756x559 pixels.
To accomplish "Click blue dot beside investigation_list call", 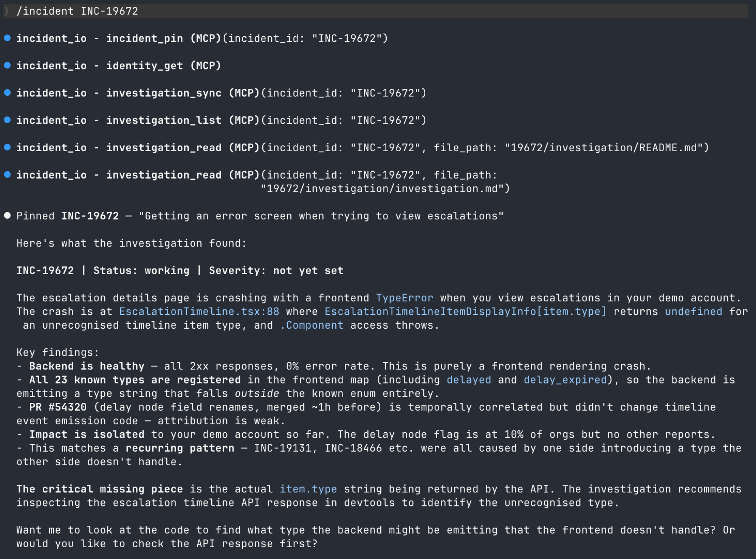I will [7, 120].
